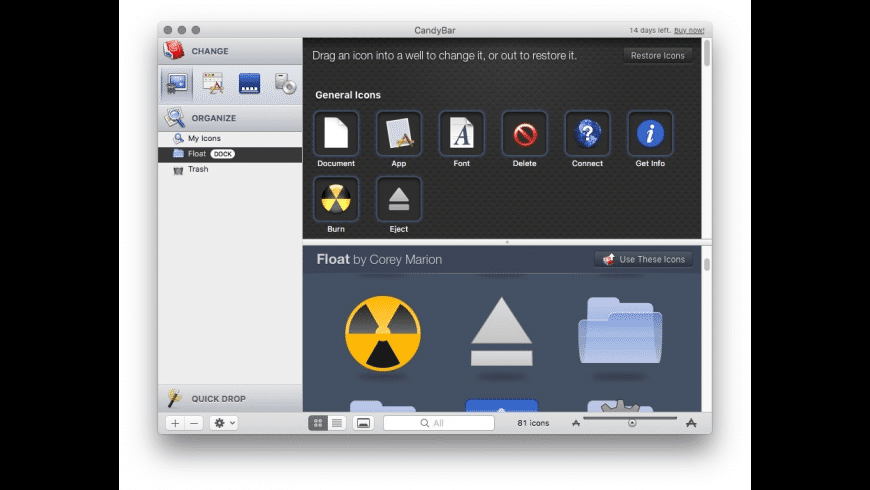The height and width of the screenshot is (490, 870).
Task: Expand the QUICK DROP section
Action: click(230, 398)
